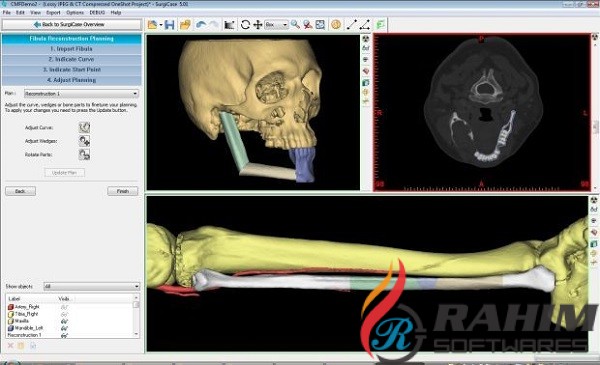Select the magnifier Zoom tool
The height and width of the screenshot is (365, 600).
(x=295, y=25)
